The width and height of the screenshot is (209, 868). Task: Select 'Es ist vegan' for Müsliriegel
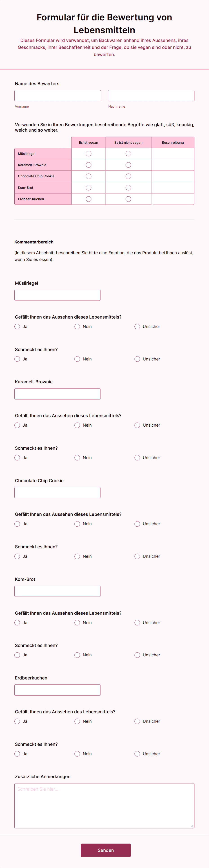pos(89,154)
